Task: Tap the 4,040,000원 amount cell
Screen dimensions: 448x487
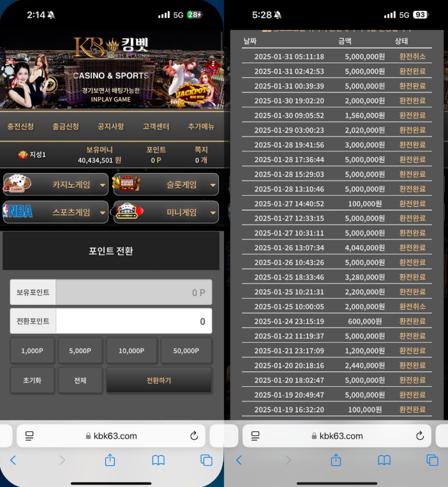Action: click(x=365, y=248)
